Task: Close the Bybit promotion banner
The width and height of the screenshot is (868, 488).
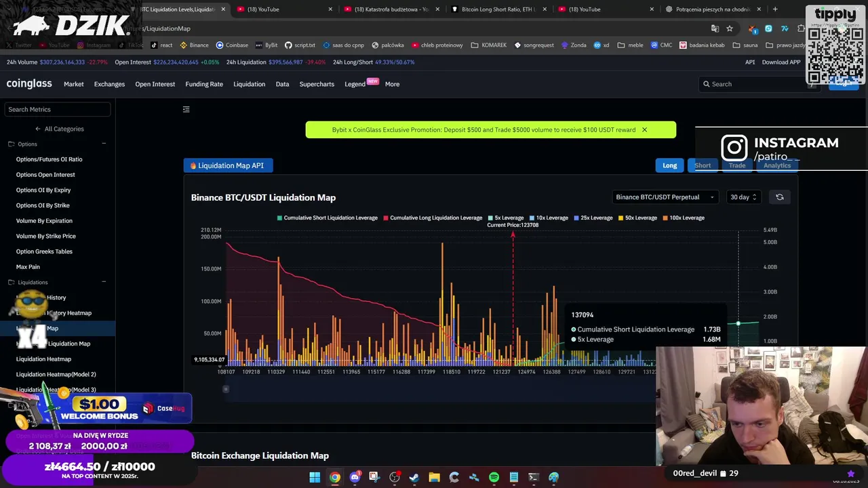Action: (644, 129)
